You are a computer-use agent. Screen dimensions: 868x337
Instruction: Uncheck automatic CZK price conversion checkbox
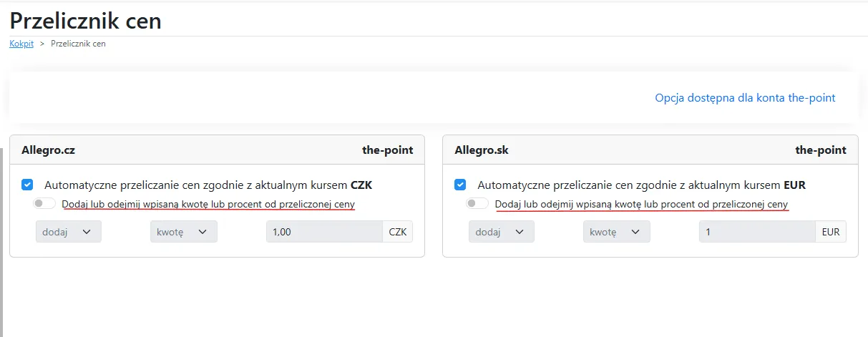click(x=27, y=185)
